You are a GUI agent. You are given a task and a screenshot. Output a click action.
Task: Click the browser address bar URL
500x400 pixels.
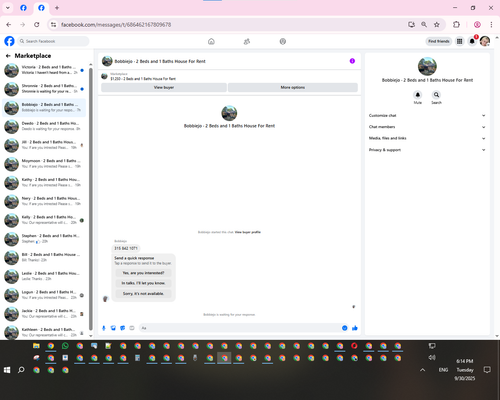point(116,25)
